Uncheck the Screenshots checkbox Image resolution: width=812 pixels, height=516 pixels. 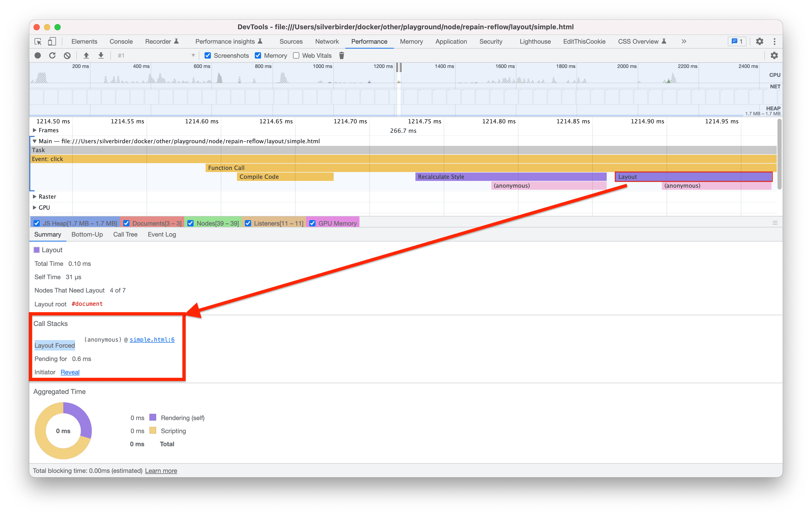[x=208, y=56]
